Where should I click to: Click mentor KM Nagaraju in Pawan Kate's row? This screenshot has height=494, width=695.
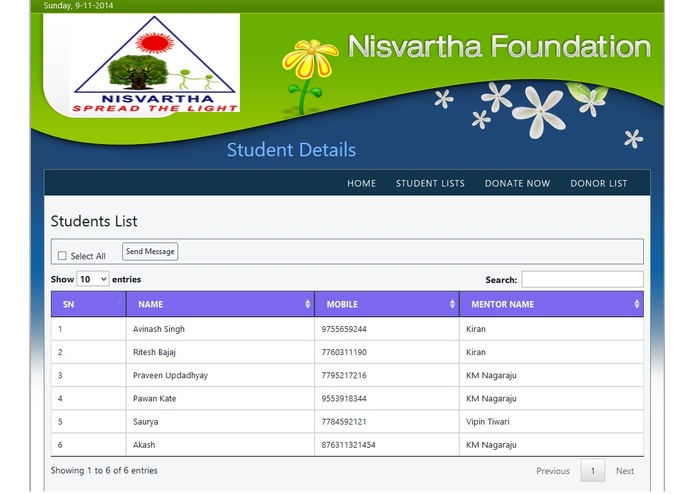click(x=491, y=398)
